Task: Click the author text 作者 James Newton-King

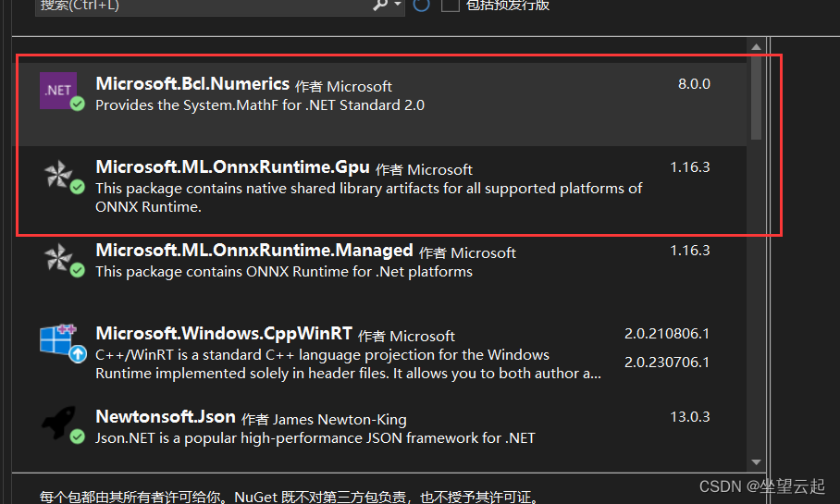Action: pyautogui.click(x=324, y=419)
